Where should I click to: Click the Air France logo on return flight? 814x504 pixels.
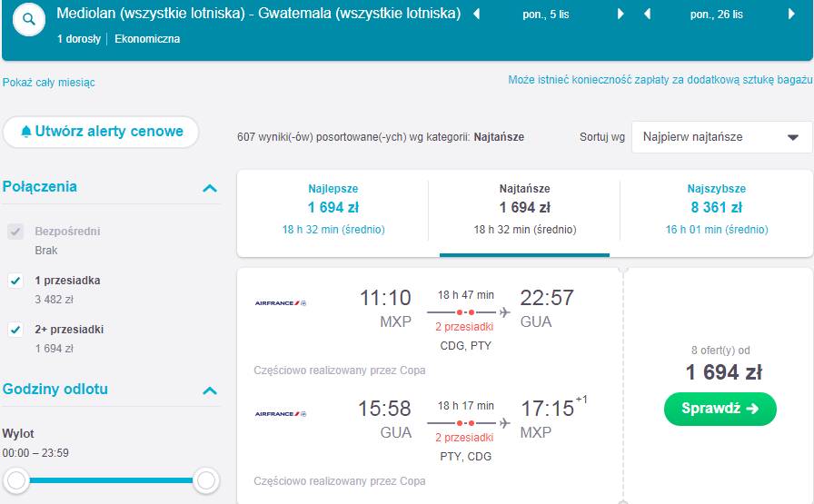pyautogui.click(x=281, y=414)
